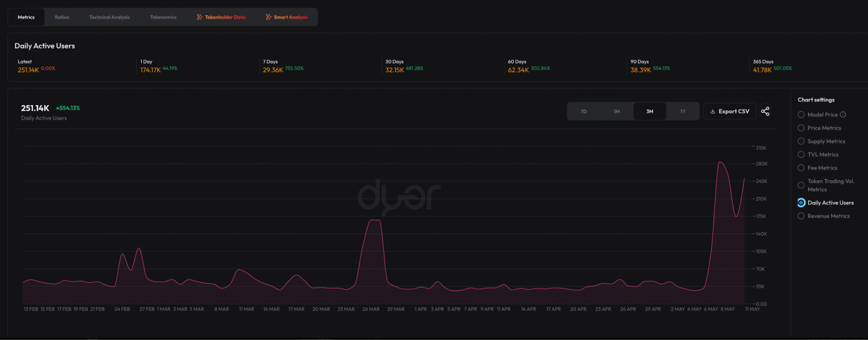Click the 60 Days value 62.34K
Viewport: 868px width, 340px height.
click(x=518, y=70)
